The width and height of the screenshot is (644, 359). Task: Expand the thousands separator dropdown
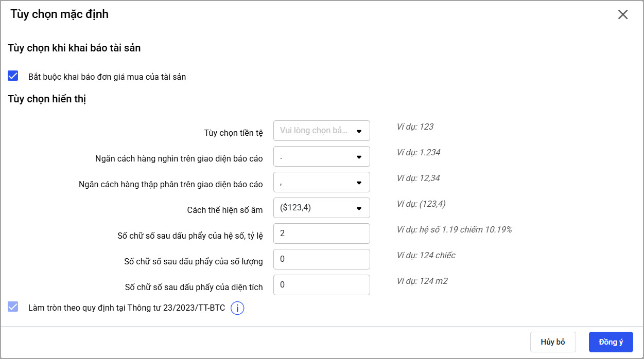click(321, 156)
